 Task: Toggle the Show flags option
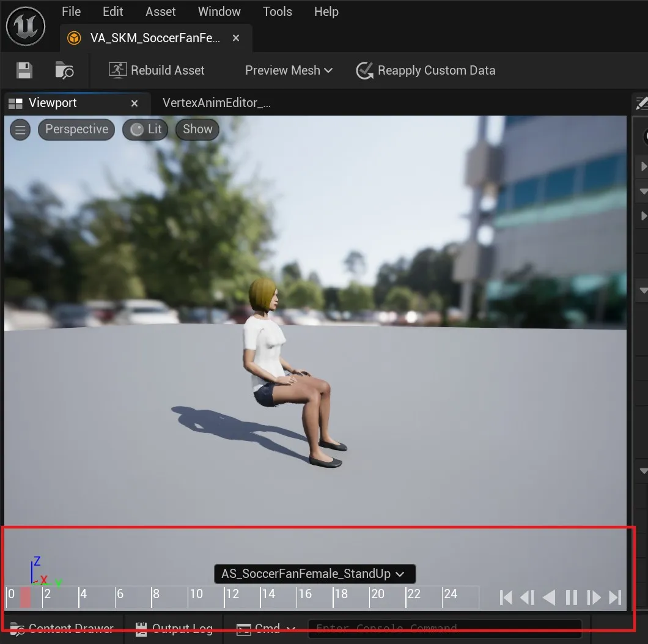point(197,129)
